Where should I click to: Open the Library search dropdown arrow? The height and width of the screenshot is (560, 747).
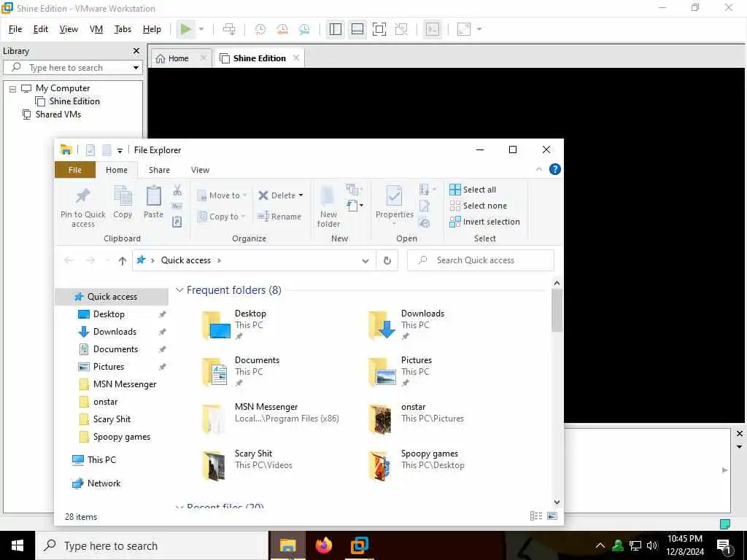136,68
